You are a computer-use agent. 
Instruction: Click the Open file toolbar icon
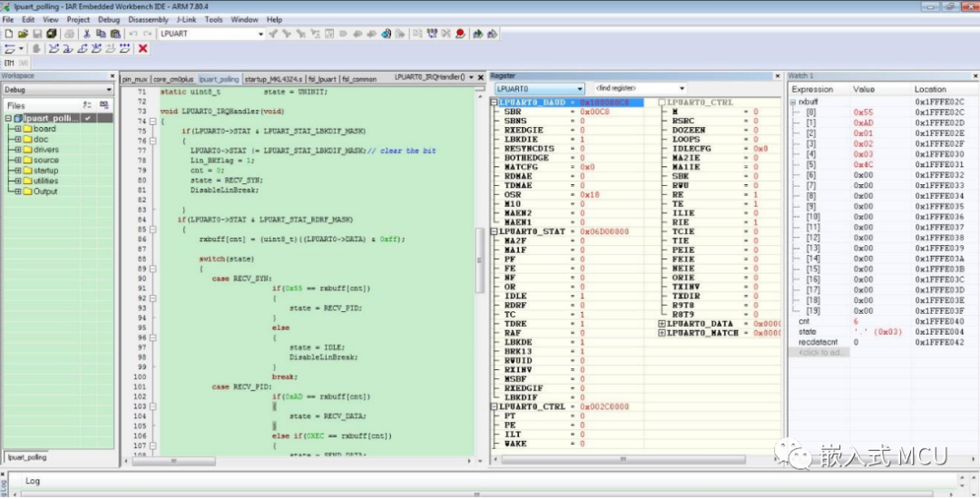pyautogui.click(x=23, y=34)
